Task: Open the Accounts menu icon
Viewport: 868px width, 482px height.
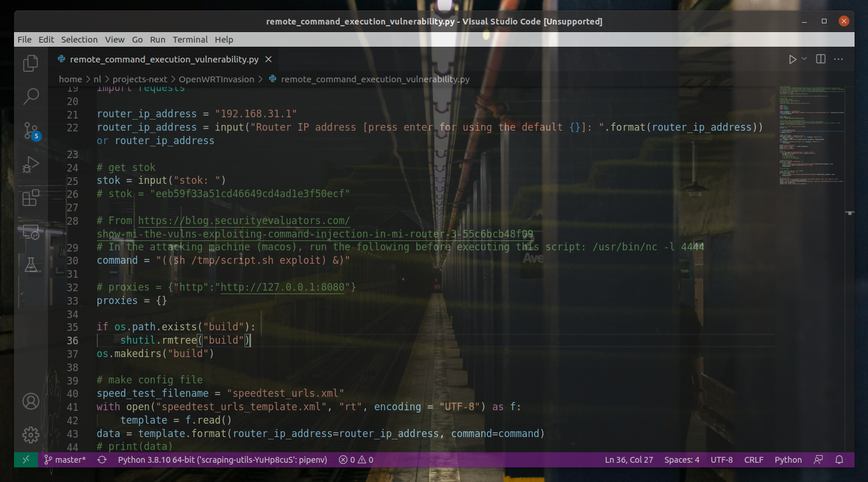Action: pyautogui.click(x=31, y=401)
